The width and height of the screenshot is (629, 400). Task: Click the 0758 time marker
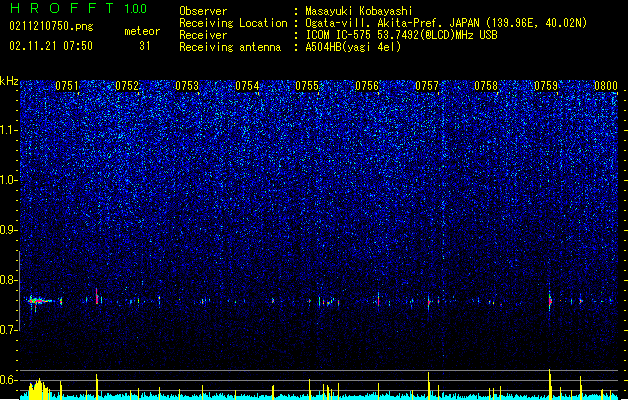486,86
